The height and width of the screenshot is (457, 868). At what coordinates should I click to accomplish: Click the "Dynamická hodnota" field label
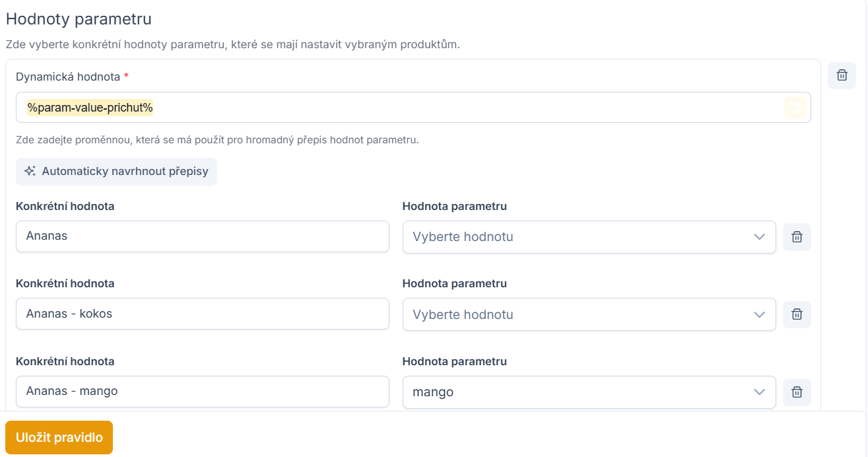pos(68,77)
